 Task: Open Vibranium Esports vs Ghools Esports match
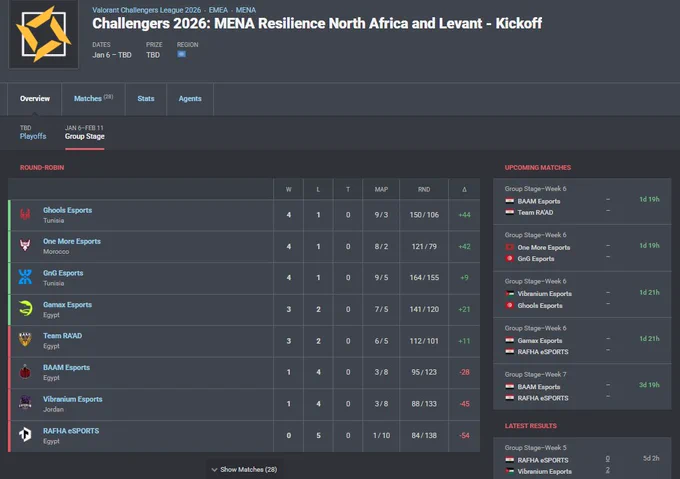[582, 294]
